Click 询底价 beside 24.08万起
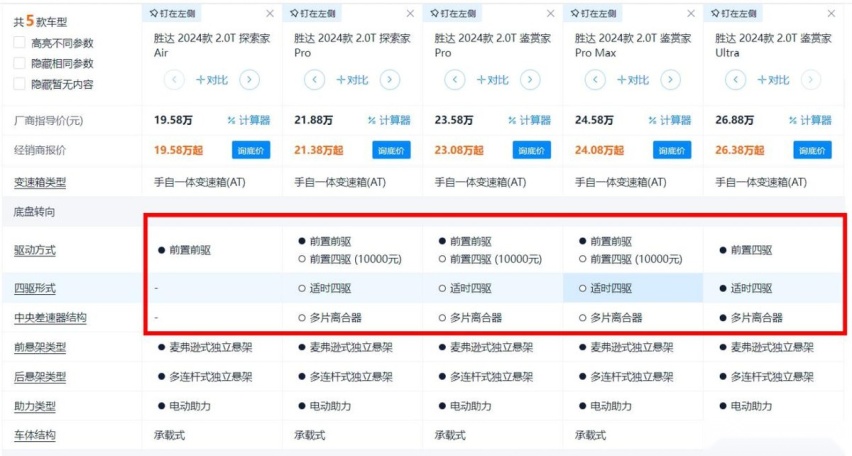 pos(672,151)
